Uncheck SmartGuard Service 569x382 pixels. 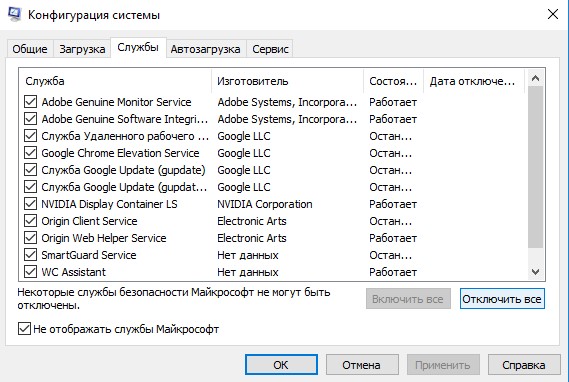pyautogui.click(x=30, y=255)
